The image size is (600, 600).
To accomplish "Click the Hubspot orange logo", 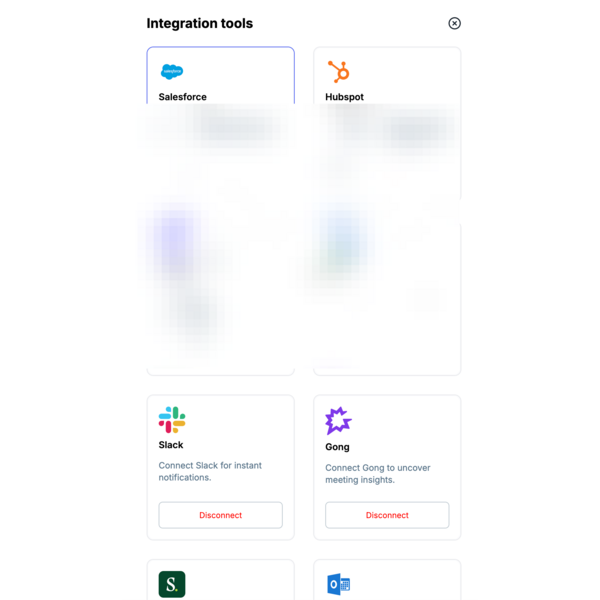I will tap(338, 71).
